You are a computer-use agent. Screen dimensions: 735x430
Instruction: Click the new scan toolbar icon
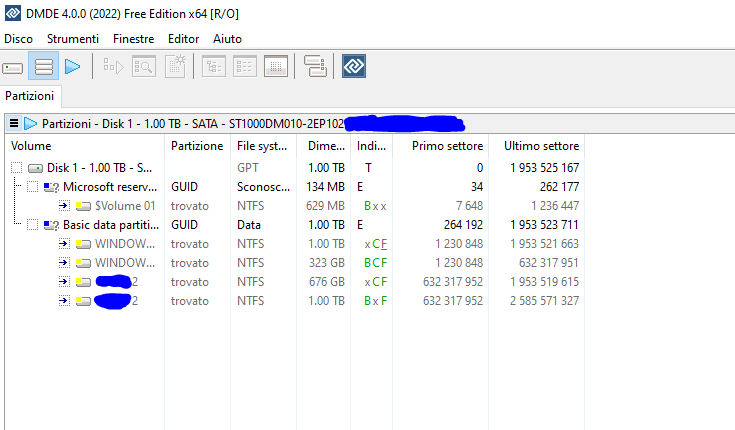[175, 66]
